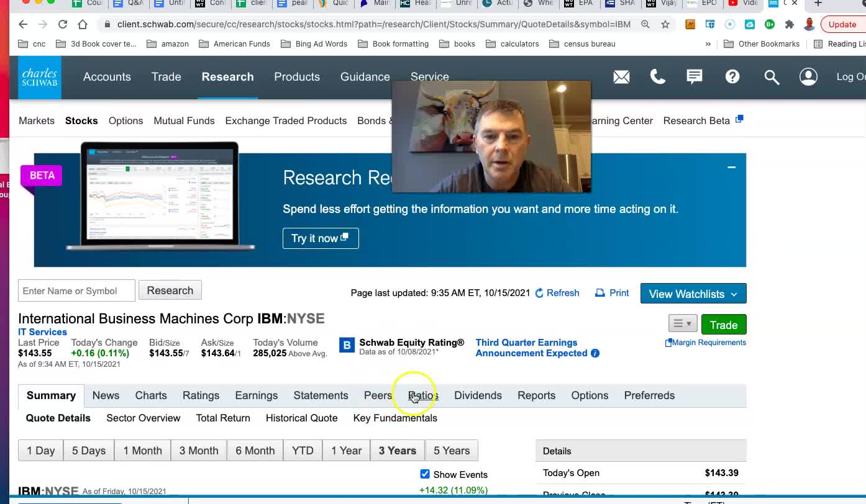Click the Charles Schwab logo

click(40, 77)
